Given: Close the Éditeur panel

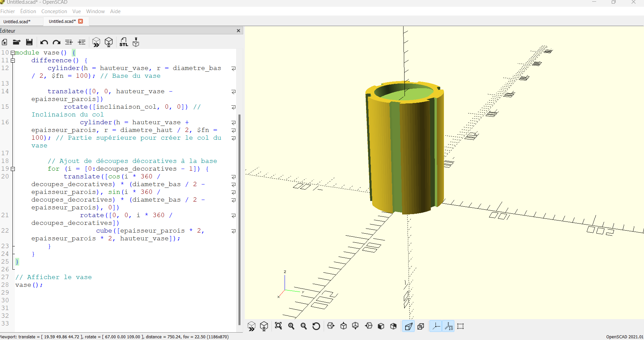Looking at the screenshot, I should (238, 31).
